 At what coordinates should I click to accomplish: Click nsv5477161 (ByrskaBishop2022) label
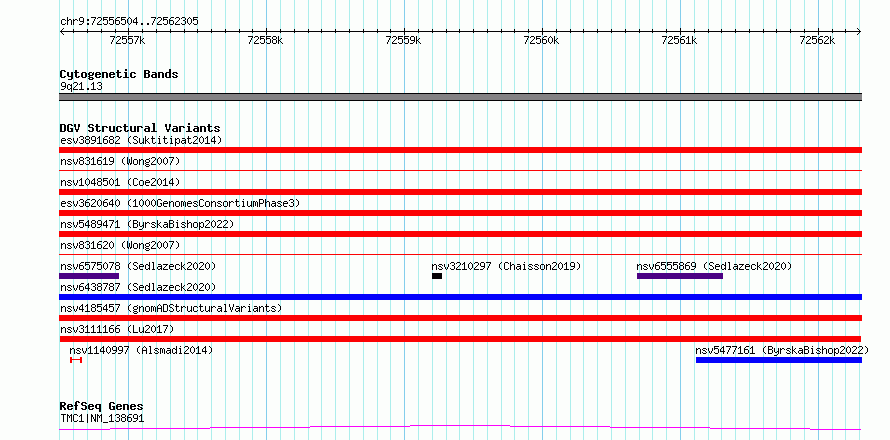click(x=782, y=350)
